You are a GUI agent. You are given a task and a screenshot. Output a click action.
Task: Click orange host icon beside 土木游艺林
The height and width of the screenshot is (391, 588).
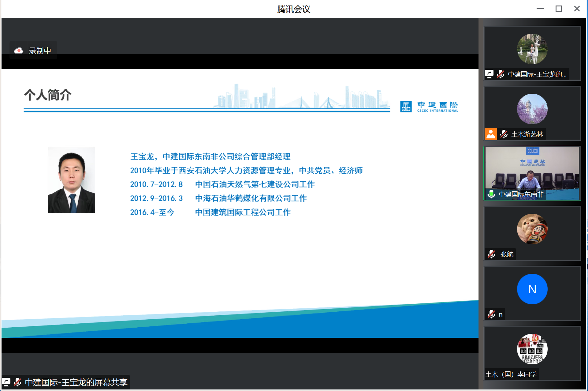click(490, 134)
